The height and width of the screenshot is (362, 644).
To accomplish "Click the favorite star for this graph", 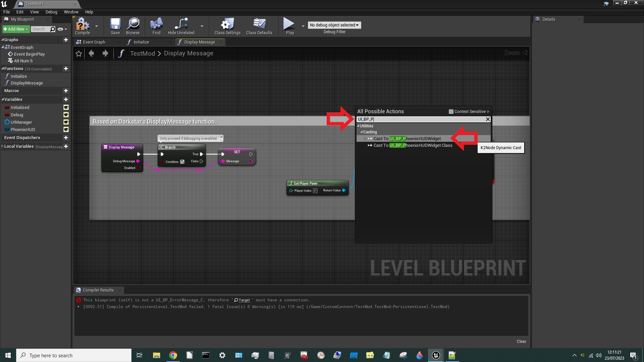I will point(79,54).
